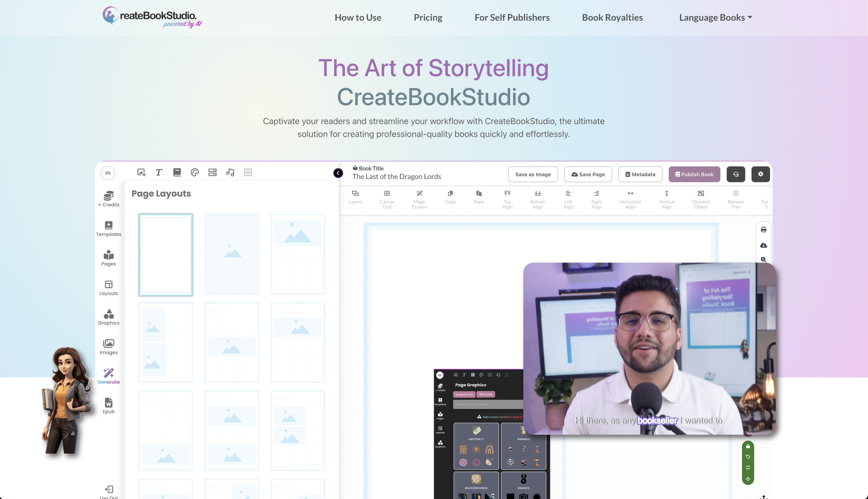Image resolution: width=868 pixels, height=499 pixels.
Task: Toggle the dotted grid icon
Action: click(x=248, y=172)
